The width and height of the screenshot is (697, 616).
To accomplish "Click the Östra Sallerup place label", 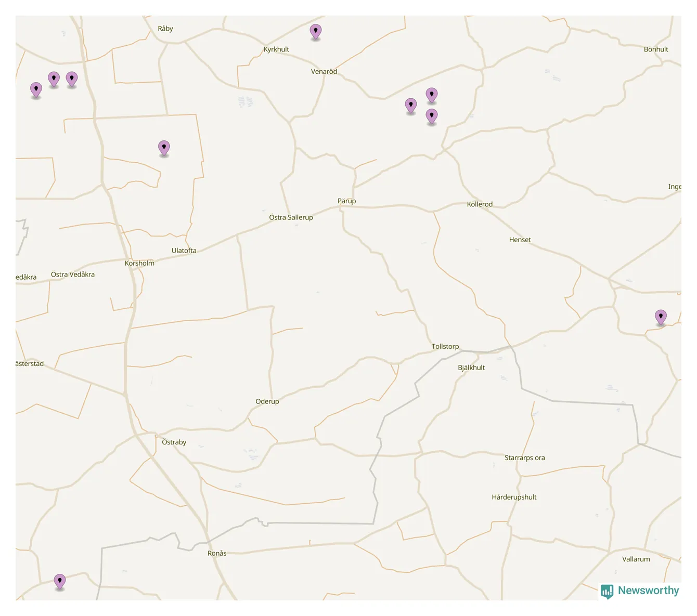I will point(291,217).
